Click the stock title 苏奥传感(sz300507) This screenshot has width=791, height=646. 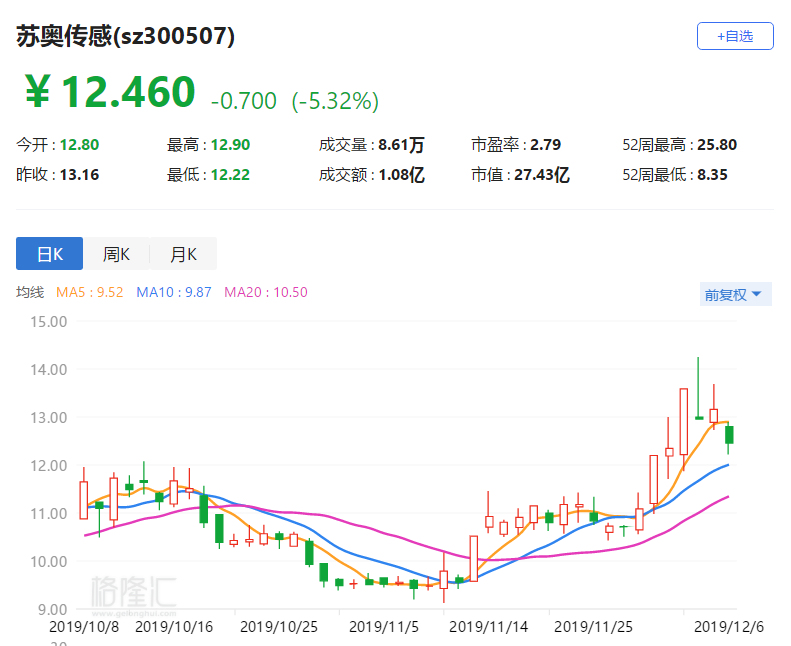click(126, 36)
